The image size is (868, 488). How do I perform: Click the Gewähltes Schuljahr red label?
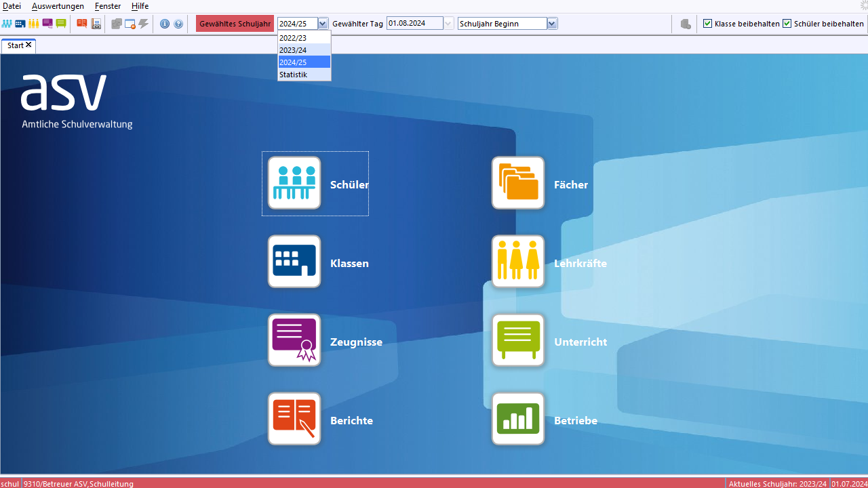coord(235,24)
